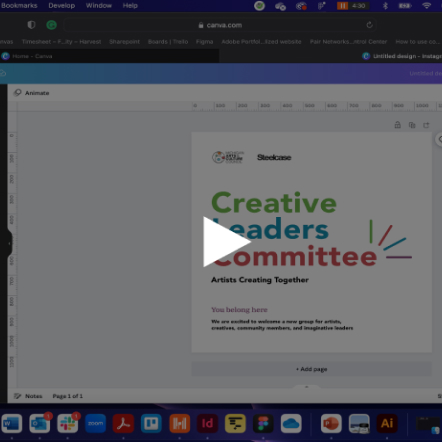Select the Artists Creating Together subtitle
This screenshot has width=442, height=442.
pos(260,280)
